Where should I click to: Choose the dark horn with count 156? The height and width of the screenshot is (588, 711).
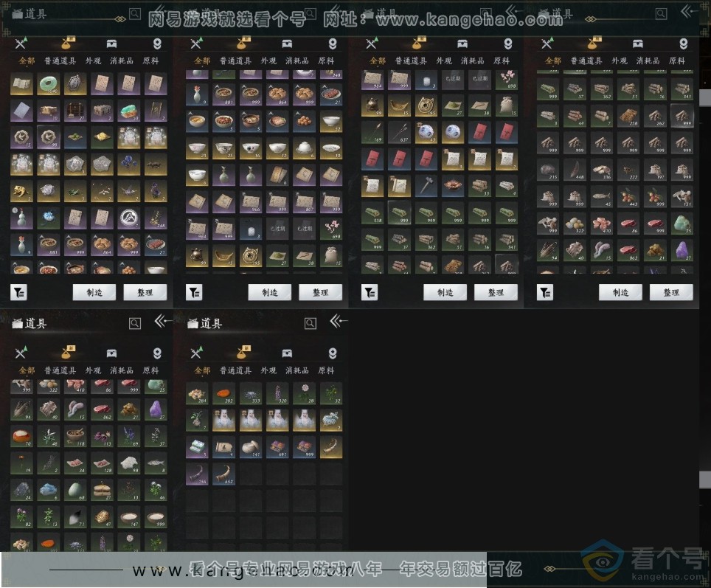[197, 474]
